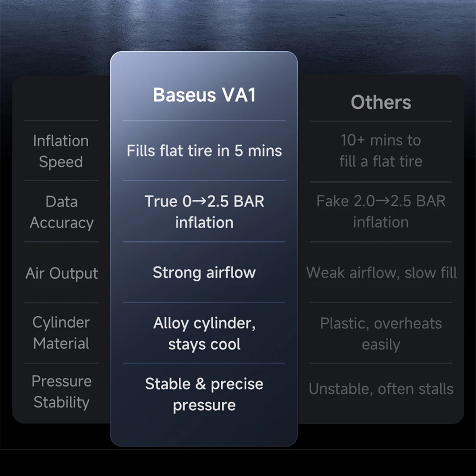This screenshot has width=476, height=476.
Task: Click "Fills flat tire in 5 mins" text
Action: 204,151
